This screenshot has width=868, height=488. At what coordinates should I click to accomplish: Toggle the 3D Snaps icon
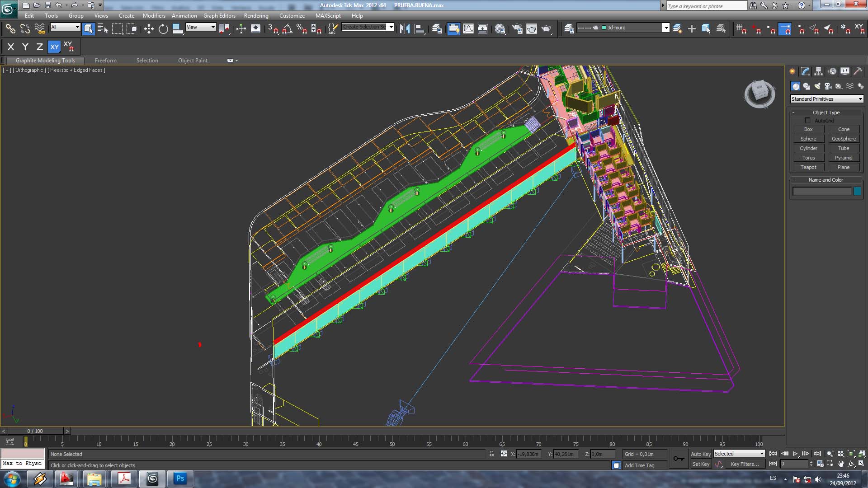[x=273, y=29]
